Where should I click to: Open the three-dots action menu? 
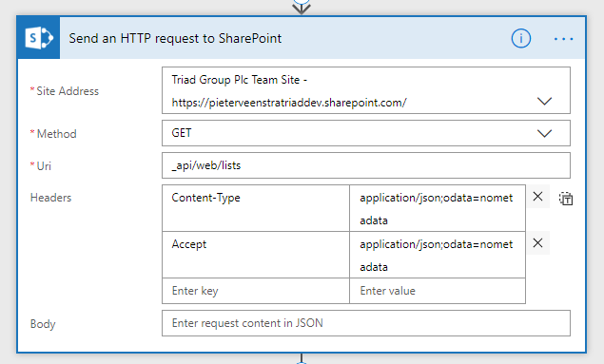(563, 39)
